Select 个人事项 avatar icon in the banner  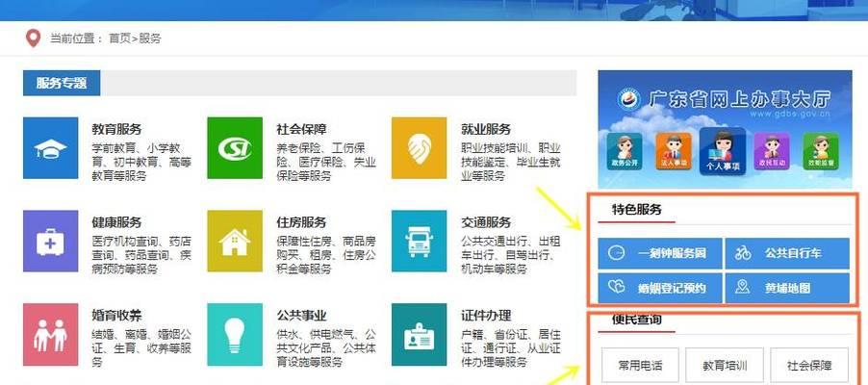point(723,151)
